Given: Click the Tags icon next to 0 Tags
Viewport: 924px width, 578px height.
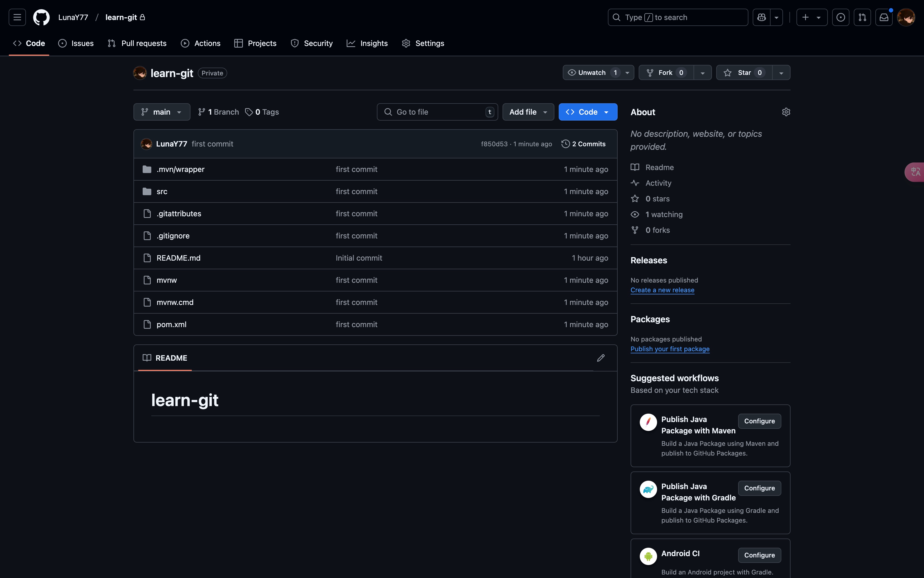Looking at the screenshot, I should point(249,112).
